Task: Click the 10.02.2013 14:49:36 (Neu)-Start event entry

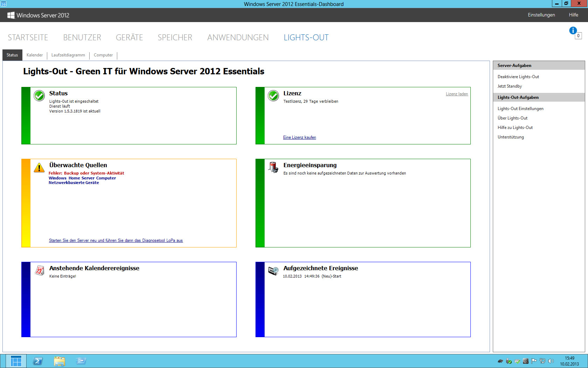Action: point(312,276)
